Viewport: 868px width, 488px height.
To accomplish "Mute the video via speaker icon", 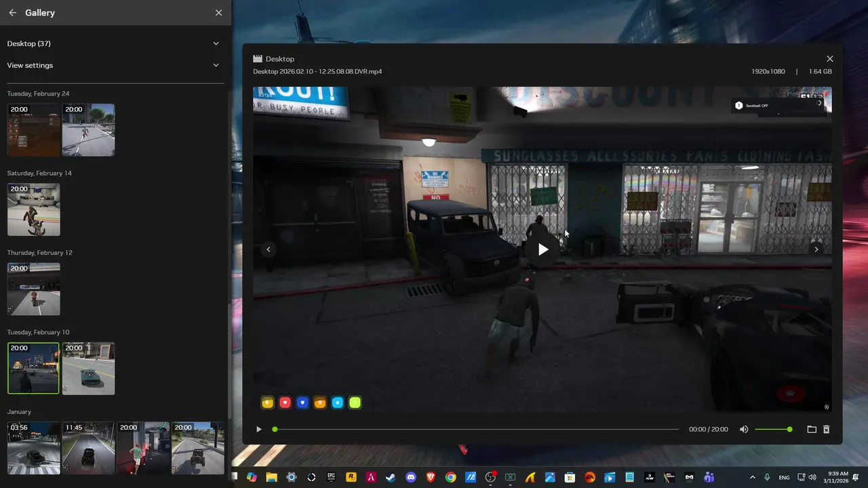I will click(744, 429).
